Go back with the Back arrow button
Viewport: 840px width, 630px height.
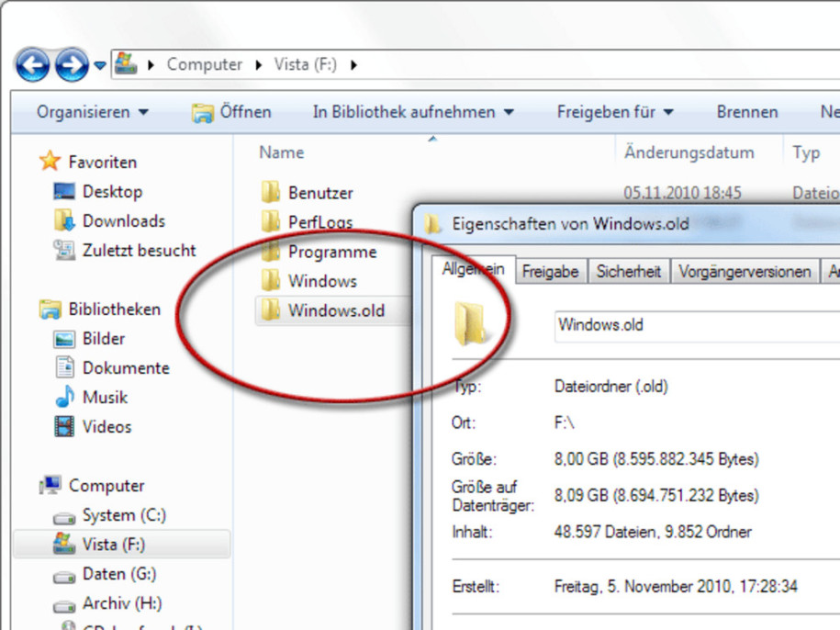point(33,65)
